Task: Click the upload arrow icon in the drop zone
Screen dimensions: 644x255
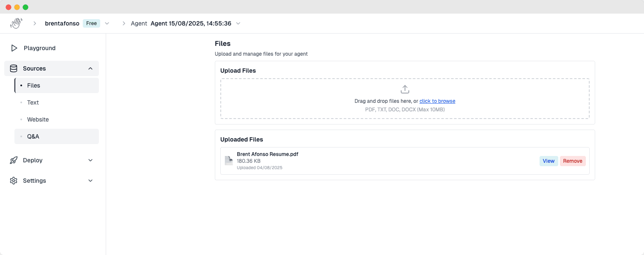Action: (x=405, y=89)
